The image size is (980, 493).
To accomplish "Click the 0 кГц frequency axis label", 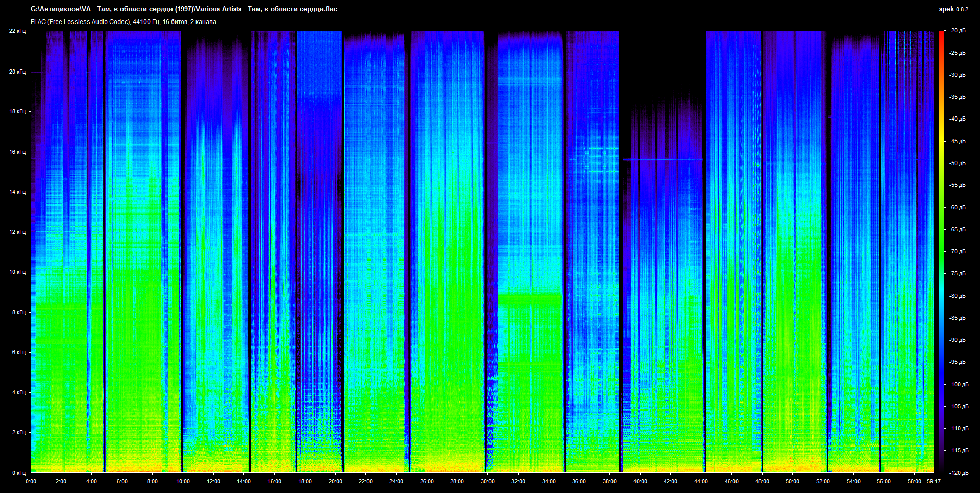I will [x=18, y=473].
